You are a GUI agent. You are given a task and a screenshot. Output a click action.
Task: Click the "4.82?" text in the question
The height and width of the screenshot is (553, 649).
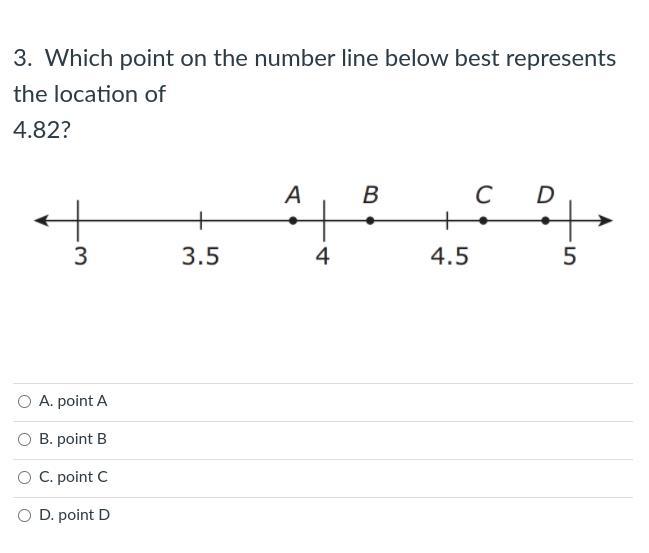tap(42, 130)
